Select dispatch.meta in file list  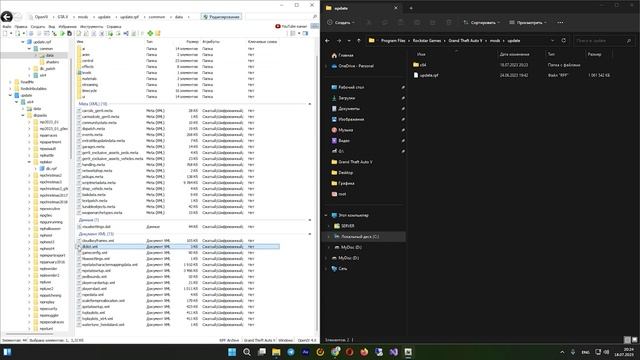click(93, 129)
